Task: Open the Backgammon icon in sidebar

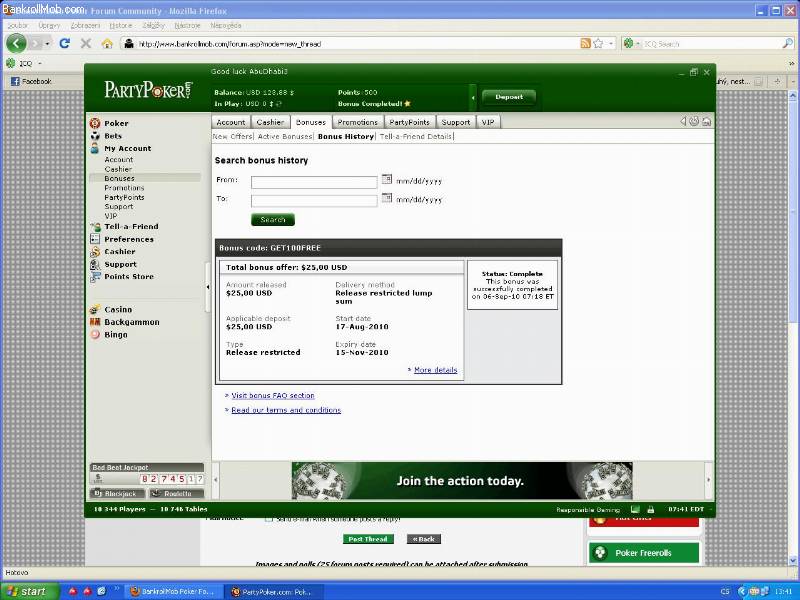Action: pyautogui.click(x=95, y=322)
